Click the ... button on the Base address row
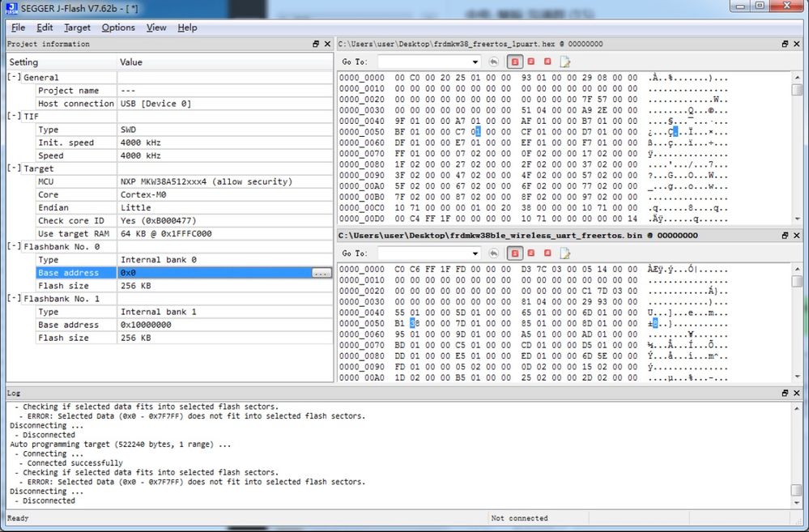 [321, 273]
